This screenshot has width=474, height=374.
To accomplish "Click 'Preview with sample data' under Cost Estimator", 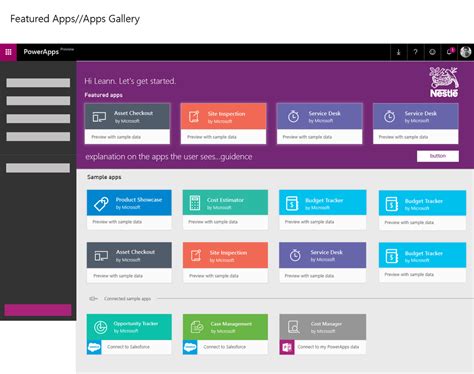I will 213,222.
